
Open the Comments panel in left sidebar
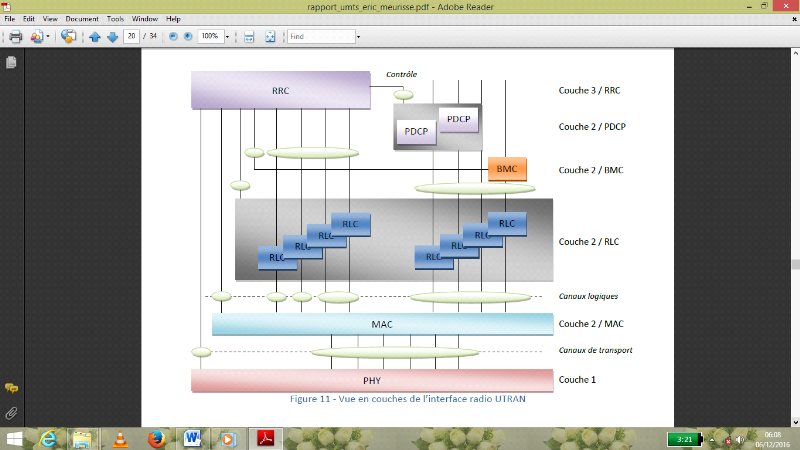coord(11,388)
